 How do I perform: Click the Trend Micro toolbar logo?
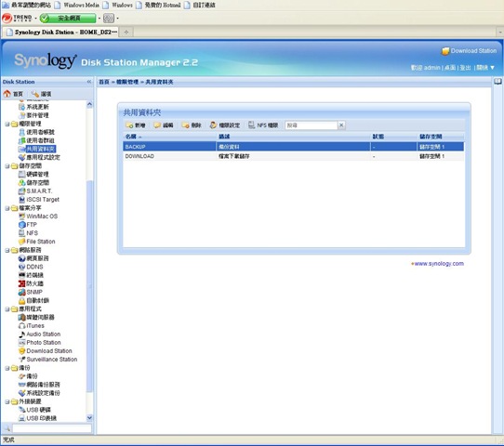point(17,19)
